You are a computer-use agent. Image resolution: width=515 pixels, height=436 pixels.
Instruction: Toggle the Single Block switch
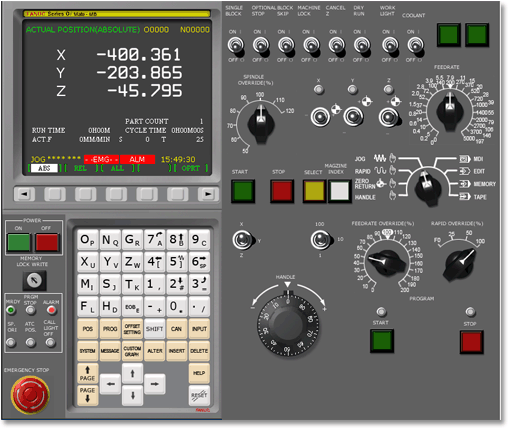[x=236, y=46]
